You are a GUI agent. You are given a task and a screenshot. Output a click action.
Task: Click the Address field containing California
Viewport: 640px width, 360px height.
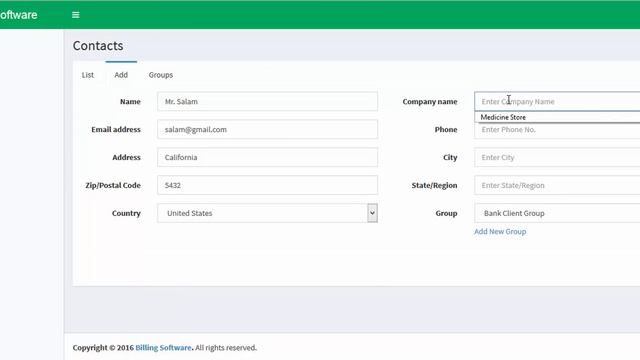click(267, 157)
